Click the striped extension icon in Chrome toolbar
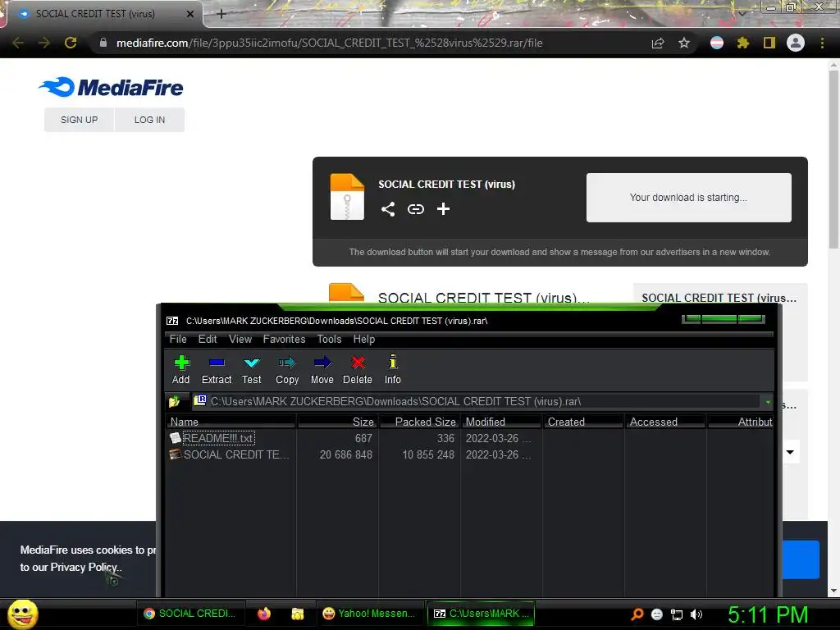Screen dimensions: 840x630 pos(717,43)
